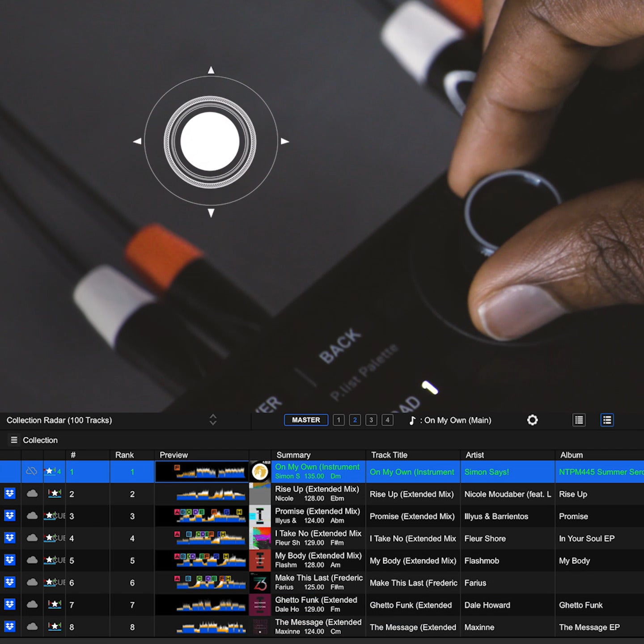Sort by the Track Title column header
The height and width of the screenshot is (644, 644).
(389, 455)
